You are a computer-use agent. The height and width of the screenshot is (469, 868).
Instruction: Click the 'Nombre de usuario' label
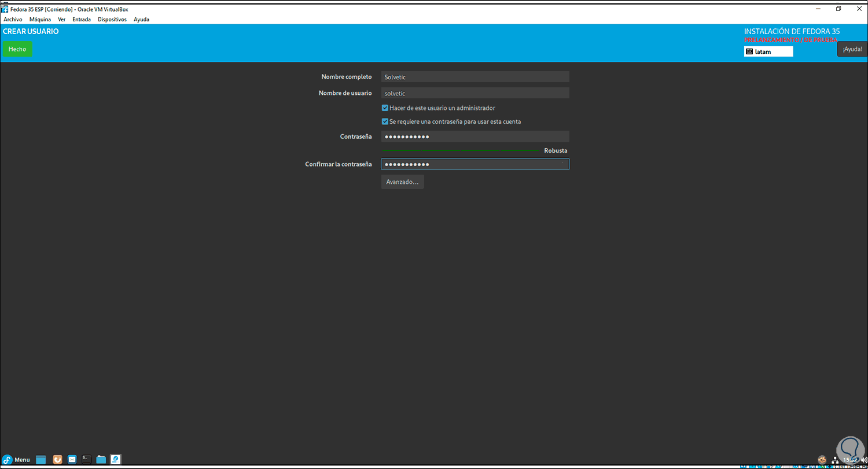click(345, 93)
